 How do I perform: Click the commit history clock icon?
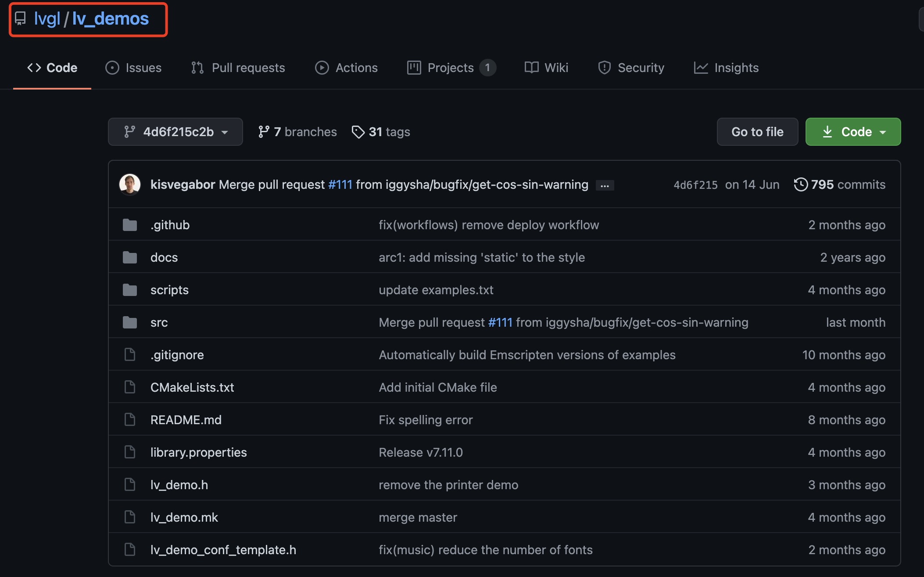[x=801, y=184]
